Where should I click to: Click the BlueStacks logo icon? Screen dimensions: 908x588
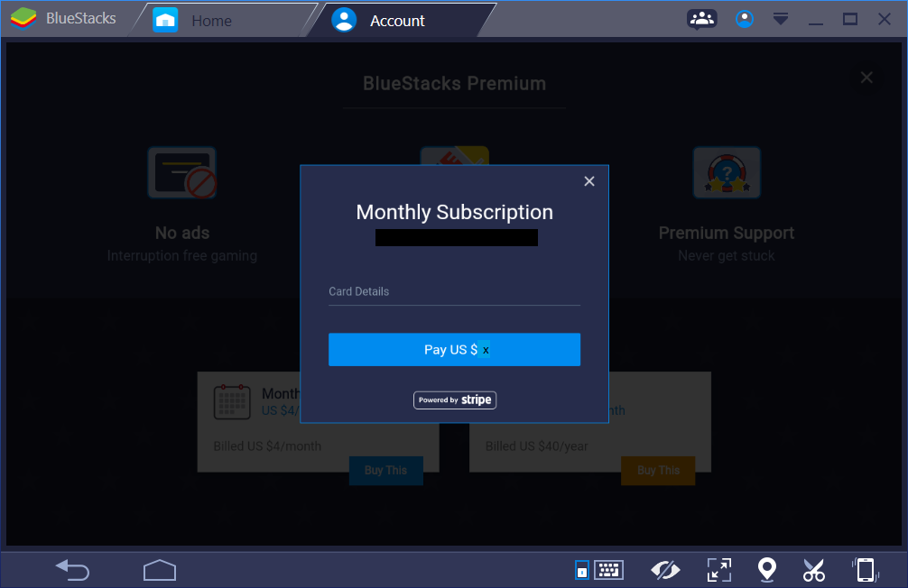pyautogui.click(x=23, y=19)
